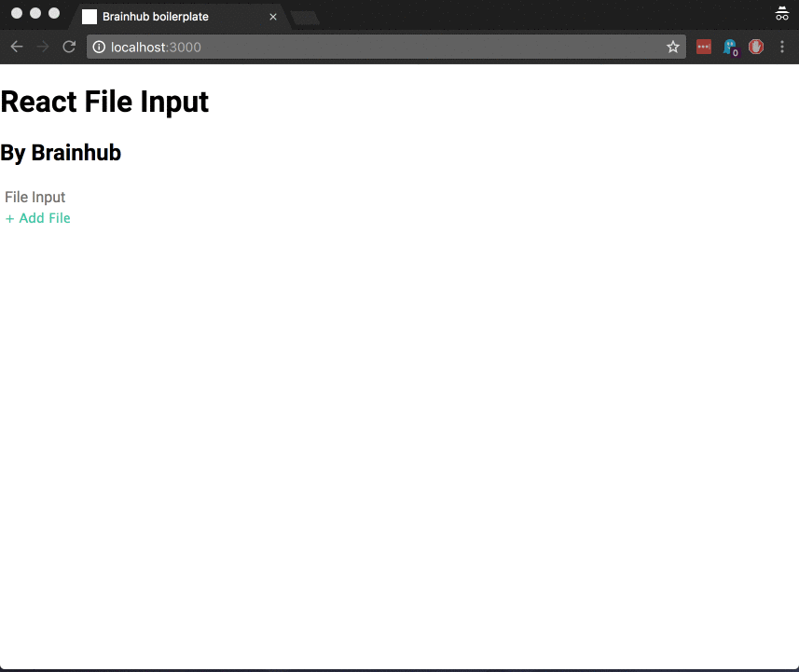This screenshot has width=799, height=672.
Task: Click the localhost:3000 address bar
Action: point(386,47)
